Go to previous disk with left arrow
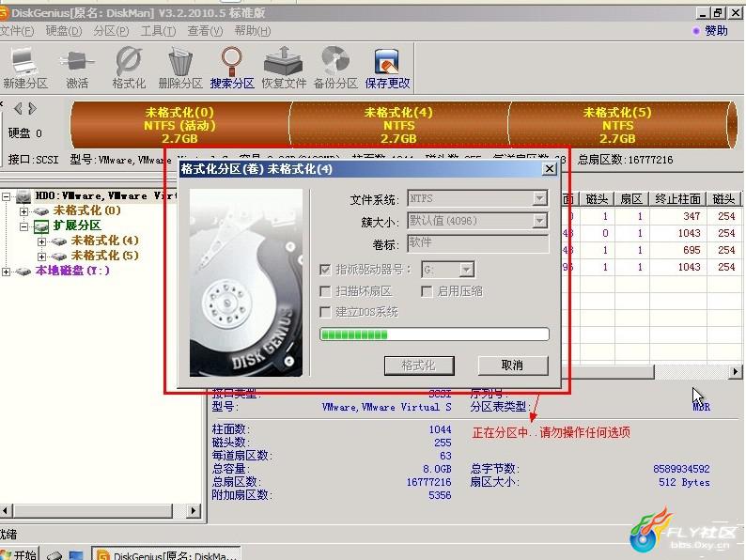Screen dimensions: 746x560 tap(18, 108)
